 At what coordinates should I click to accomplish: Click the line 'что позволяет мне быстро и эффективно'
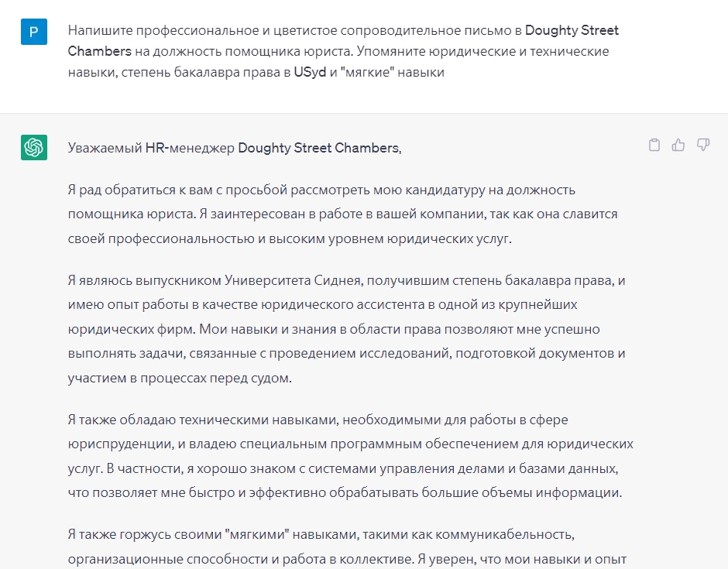pyautogui.click(x=345, y=492)
